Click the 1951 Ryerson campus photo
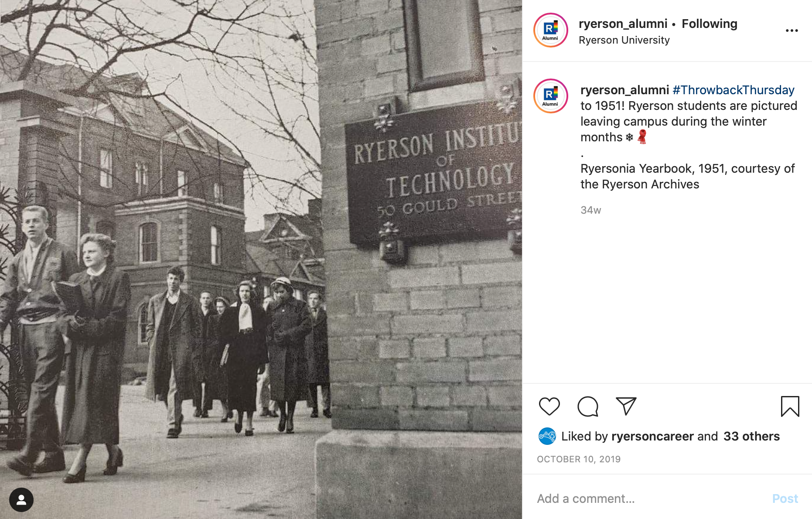Image resolution: width=812 pixels, height=519 pixels. coord(261,259)
